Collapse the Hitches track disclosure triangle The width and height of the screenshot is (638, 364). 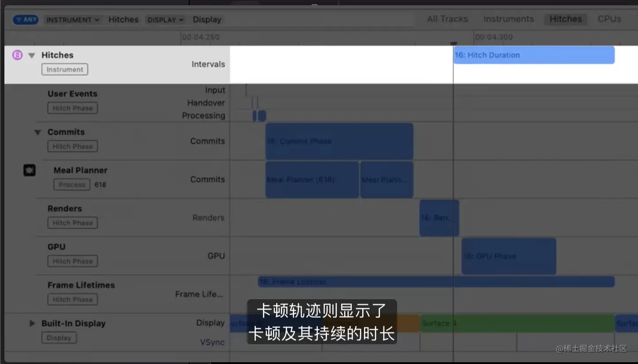pyautogui.click(x=31, y=55)
